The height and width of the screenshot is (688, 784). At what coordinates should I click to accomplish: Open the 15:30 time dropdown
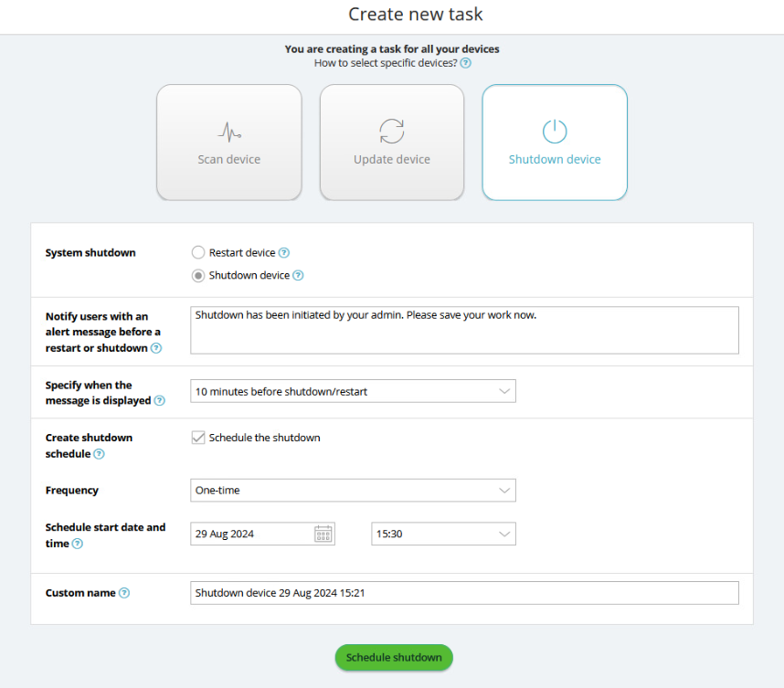[x=443, y=535]
